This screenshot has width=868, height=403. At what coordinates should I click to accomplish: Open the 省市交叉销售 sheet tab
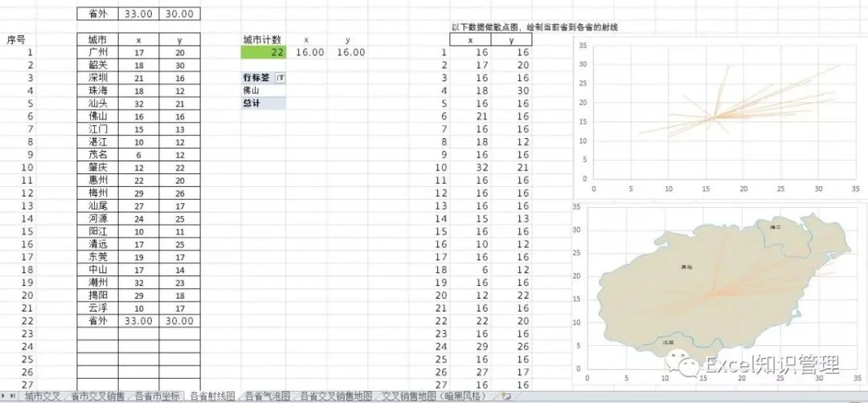click(99, 396)
